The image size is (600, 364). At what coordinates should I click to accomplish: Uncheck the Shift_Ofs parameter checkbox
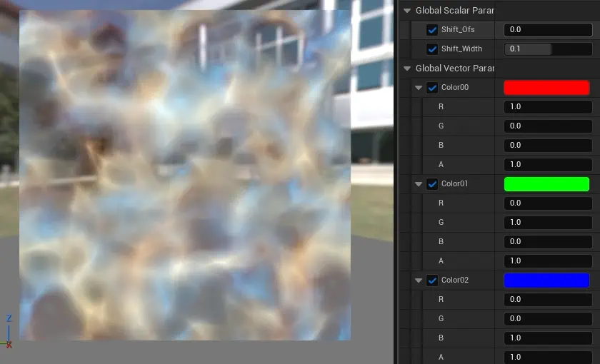(x=432, y=30)
